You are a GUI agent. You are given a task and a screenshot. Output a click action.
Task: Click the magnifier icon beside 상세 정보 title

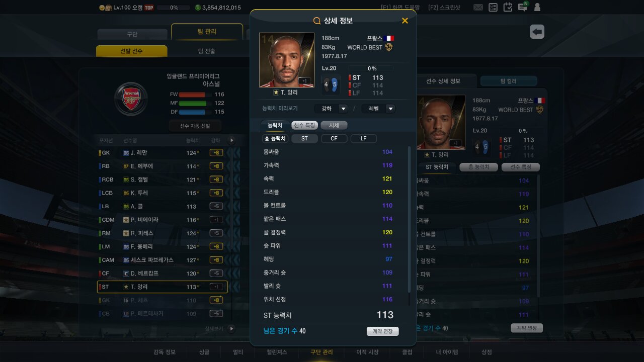click(x=317, y=21)
